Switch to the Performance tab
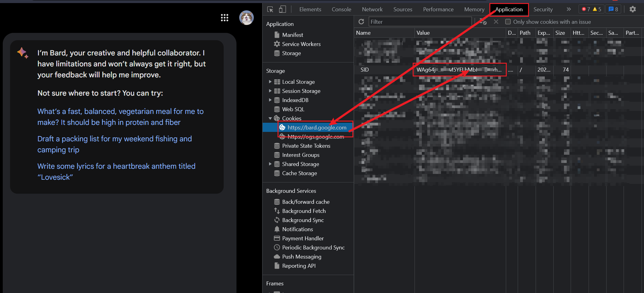 [438, 9]
